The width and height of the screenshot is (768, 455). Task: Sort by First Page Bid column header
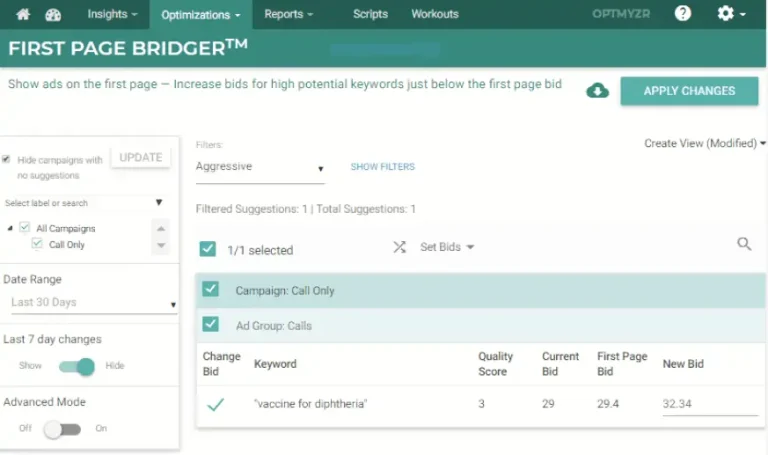pos(622,364)
